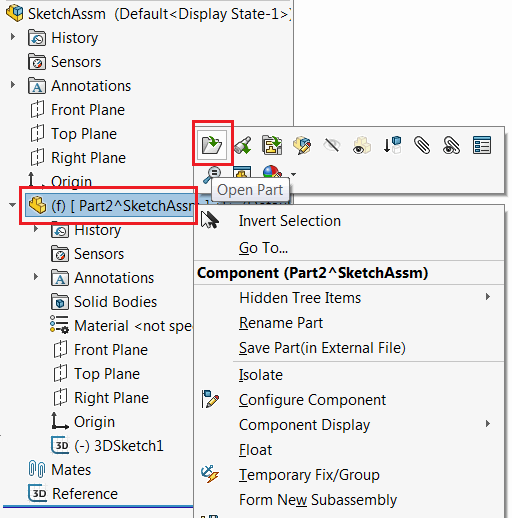Expand the top-level History folder
This screenshot has height=518, width=512.
(13, 36)
